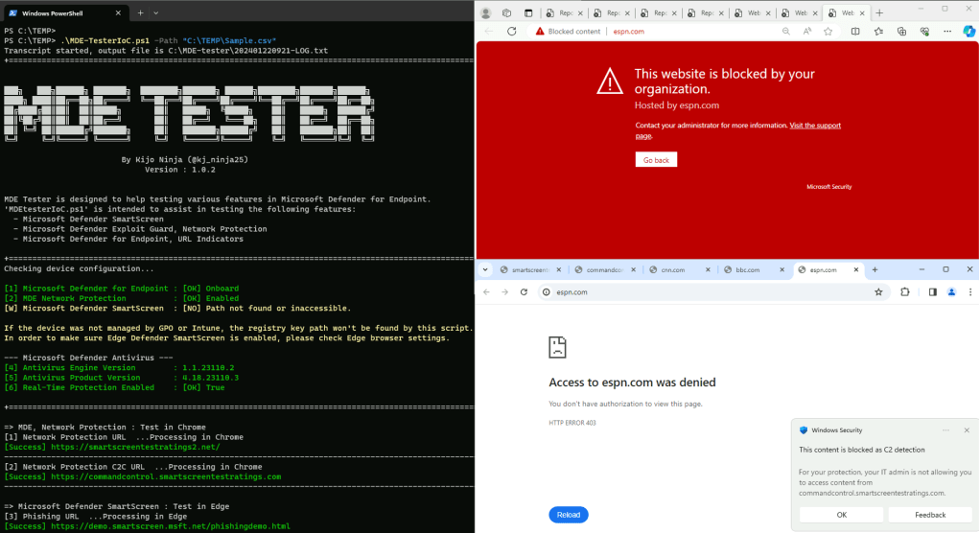Image resolution: width=980 pixels, height=533 pixels.
Task: Open Edge browser essentials heart icon
Action: [924, 31]
